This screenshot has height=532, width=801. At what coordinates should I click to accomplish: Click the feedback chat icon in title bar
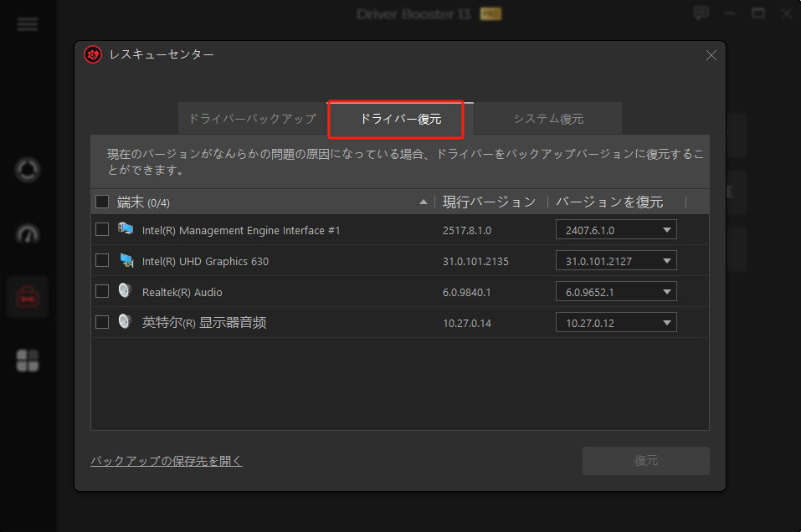point(701,13)
